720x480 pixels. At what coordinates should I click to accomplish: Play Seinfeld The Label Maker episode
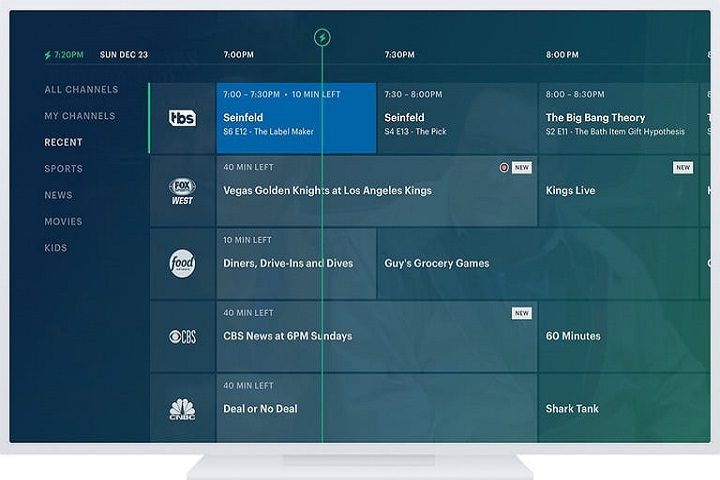click(x=296, y=118)
